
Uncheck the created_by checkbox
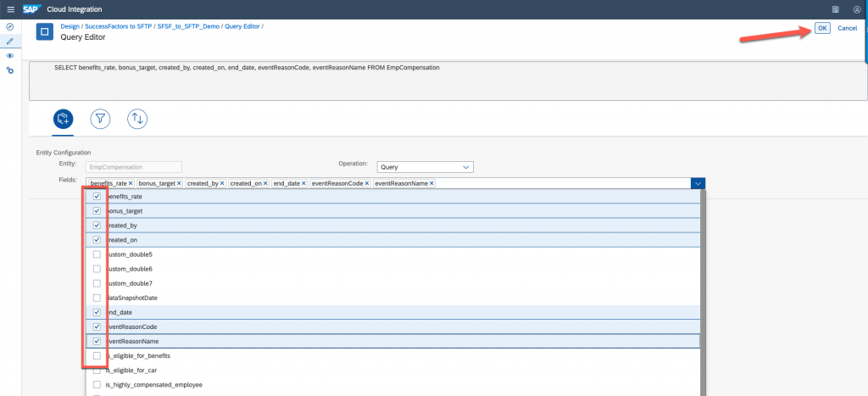pyautogui.click(x=97, y=226)
